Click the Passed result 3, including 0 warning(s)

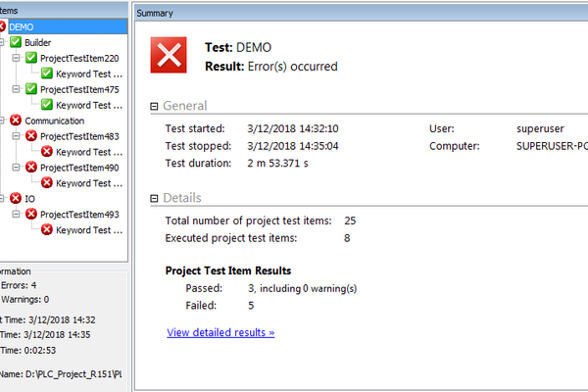click(x=302, y=288)
